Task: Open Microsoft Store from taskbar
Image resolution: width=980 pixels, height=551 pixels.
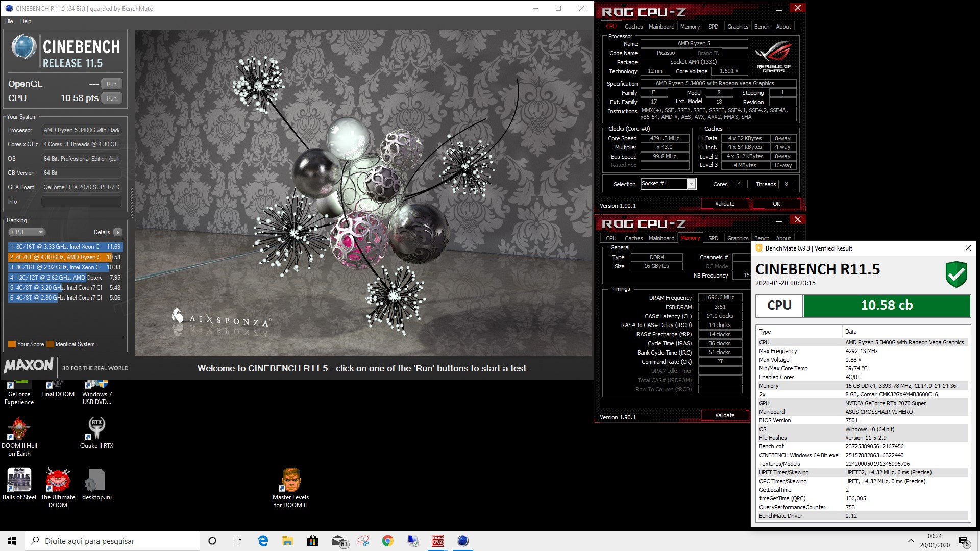Action: point(312,541)
